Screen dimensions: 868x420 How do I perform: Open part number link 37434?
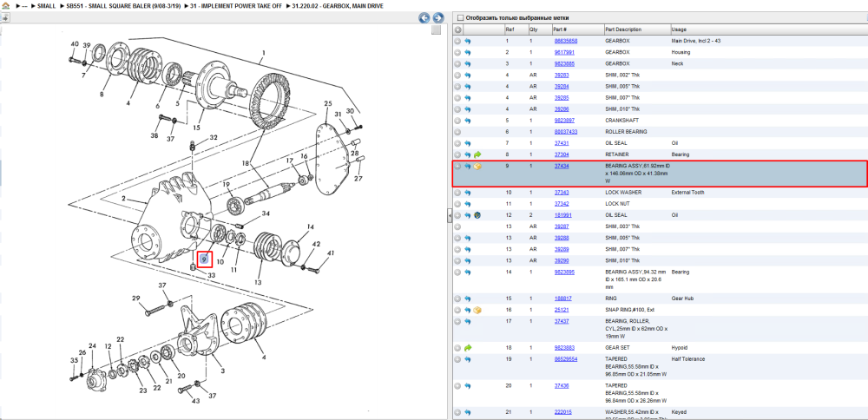562,166
